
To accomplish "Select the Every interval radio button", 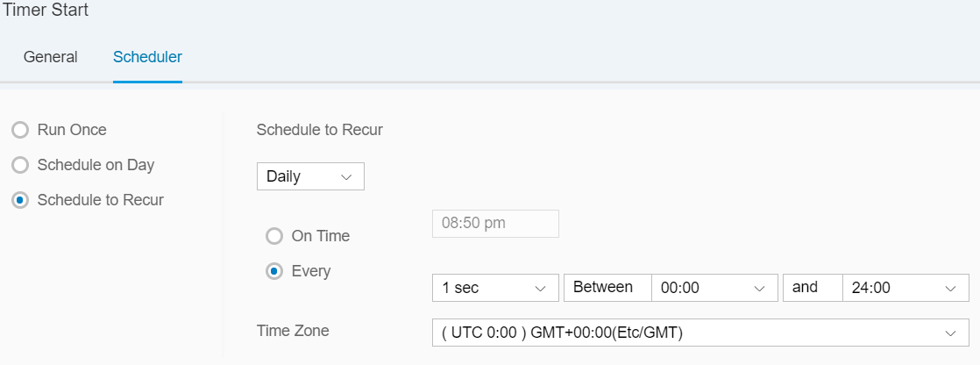I will pyautogui.click(x=274, y=271).
